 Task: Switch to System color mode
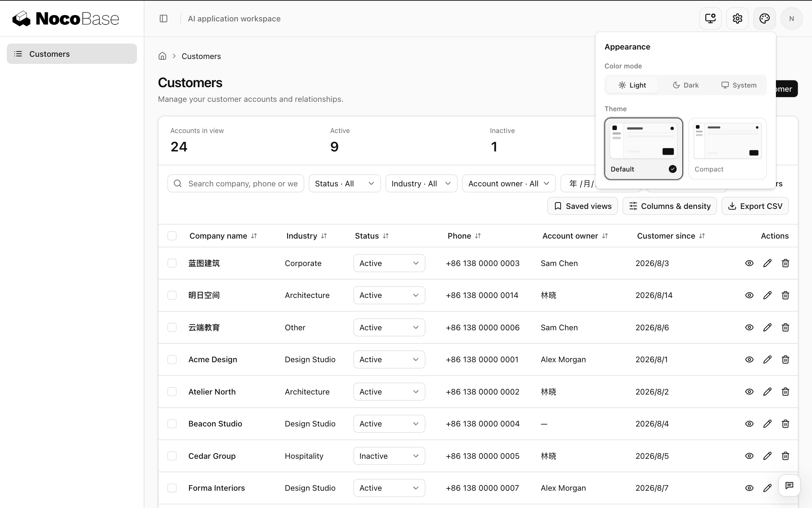(739, 85)
